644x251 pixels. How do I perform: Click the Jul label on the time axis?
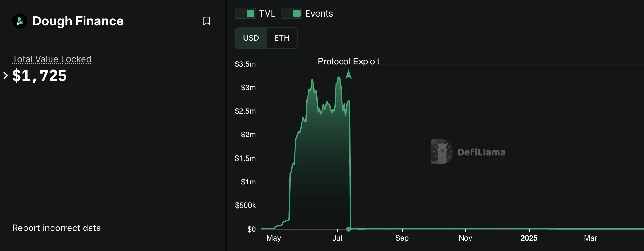pos(337,238)
